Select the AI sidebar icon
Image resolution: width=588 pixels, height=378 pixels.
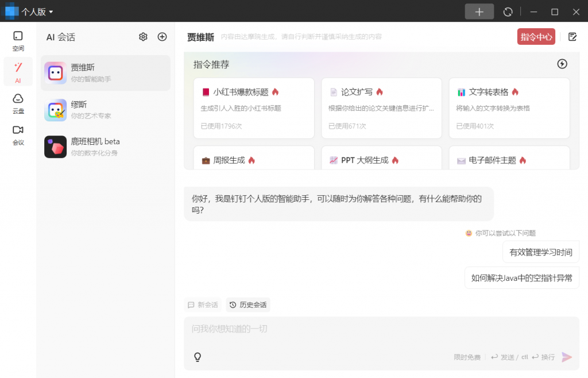click(18, 72)
